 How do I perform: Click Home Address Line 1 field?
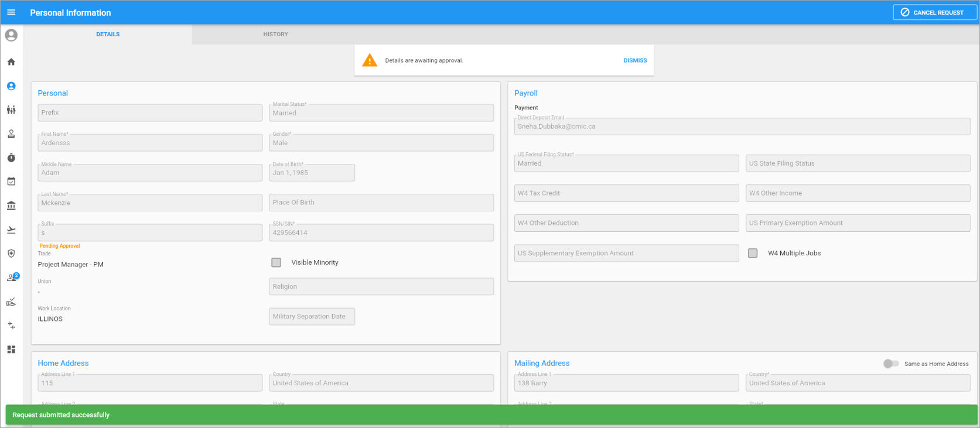click(x=150, y=383)
